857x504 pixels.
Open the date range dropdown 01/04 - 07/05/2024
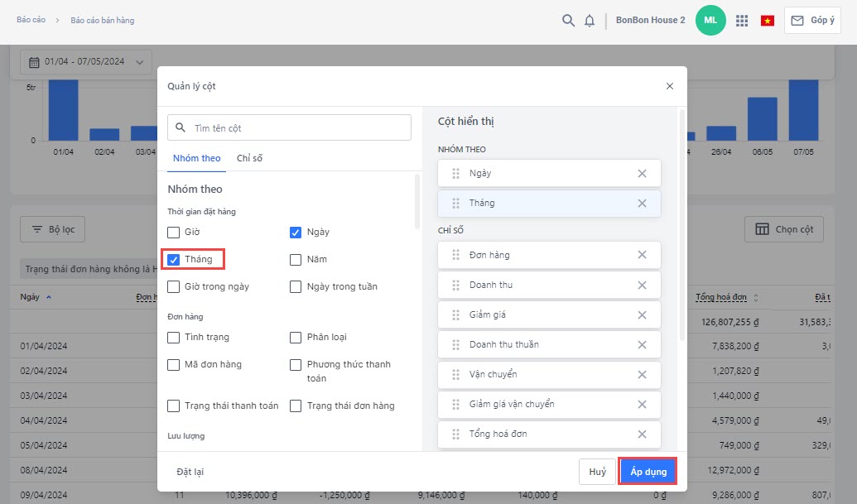pos(85,62)
